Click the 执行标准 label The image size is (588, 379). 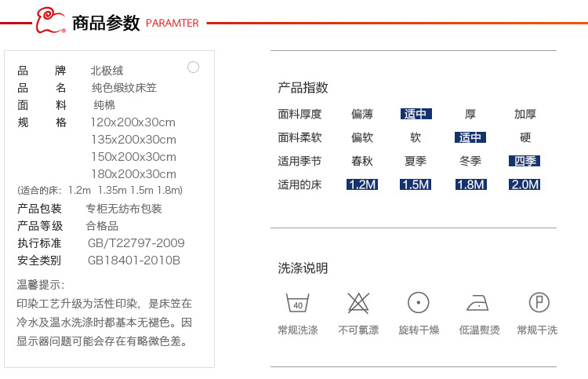[39, 243]
